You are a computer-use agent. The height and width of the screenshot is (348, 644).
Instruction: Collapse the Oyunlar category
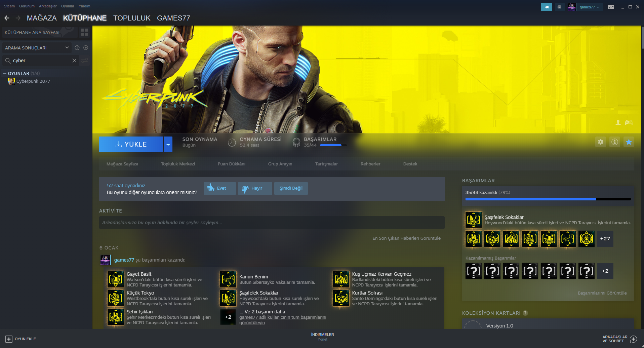tap(5, 73)
